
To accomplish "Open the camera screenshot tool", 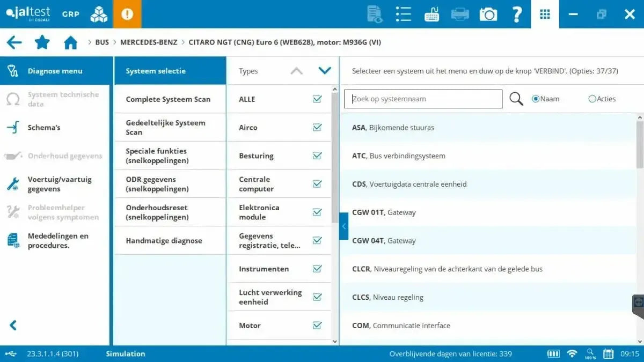I will coord(488,14).
